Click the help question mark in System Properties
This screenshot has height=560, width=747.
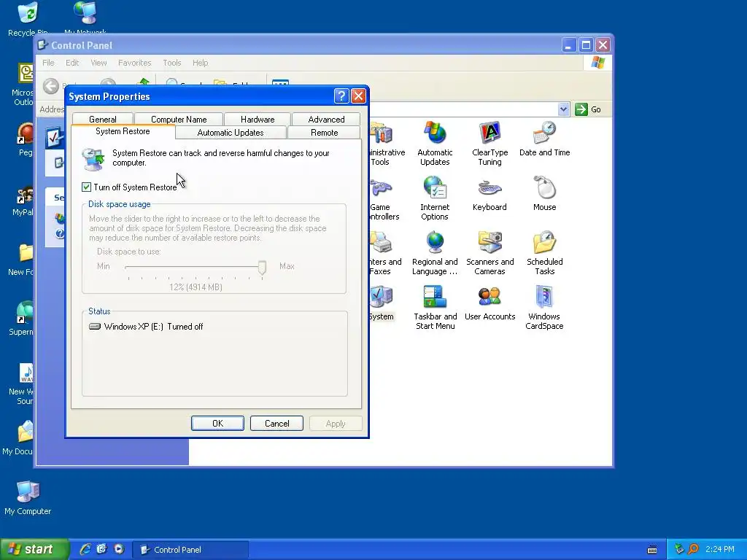tap(341, 96)
